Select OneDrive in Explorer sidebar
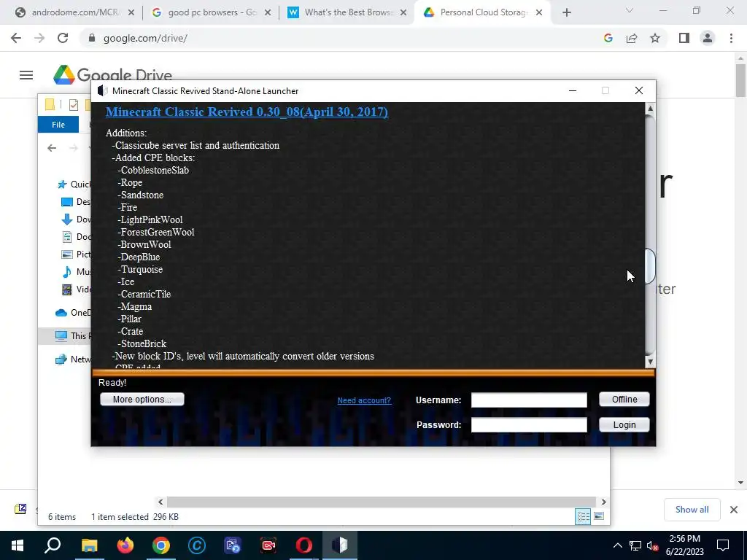Viewport: 747px width, 560px height. point(72,312)
